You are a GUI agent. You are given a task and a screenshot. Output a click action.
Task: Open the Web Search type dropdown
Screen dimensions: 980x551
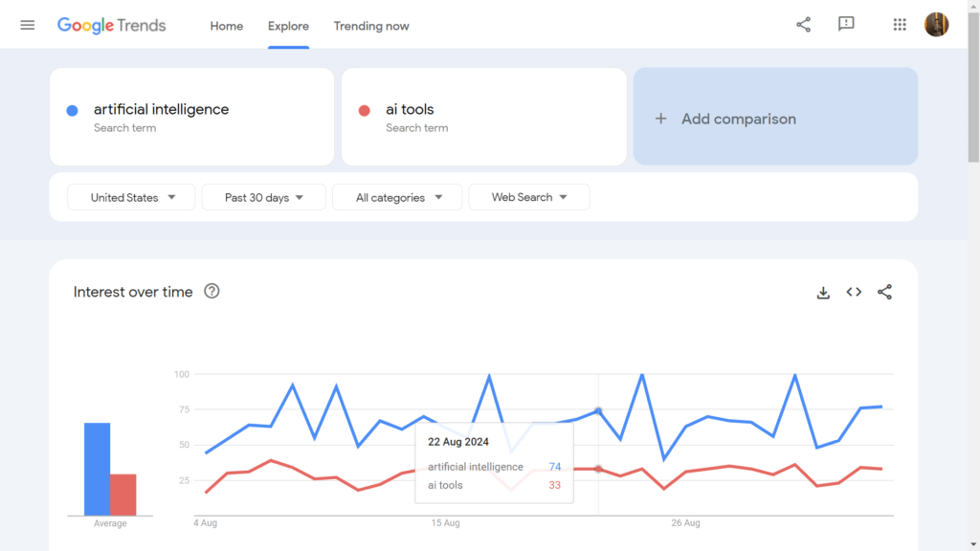point(528,197)
